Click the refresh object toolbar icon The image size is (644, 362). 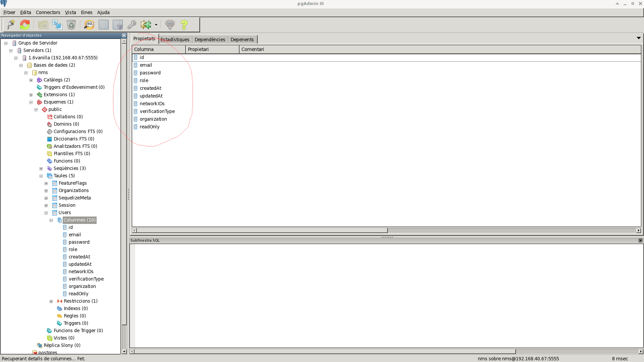(x=25, y=25)
